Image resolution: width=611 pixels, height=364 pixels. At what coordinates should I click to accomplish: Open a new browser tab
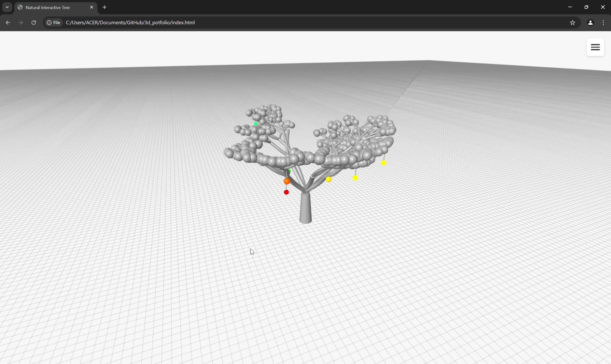pos(104,7)
